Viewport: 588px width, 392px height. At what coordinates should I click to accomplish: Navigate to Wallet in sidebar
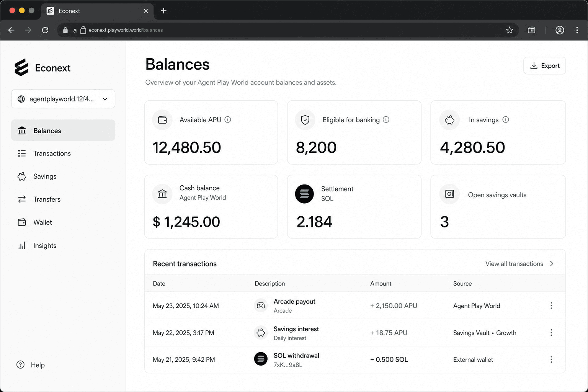click(x=63, y=222)
